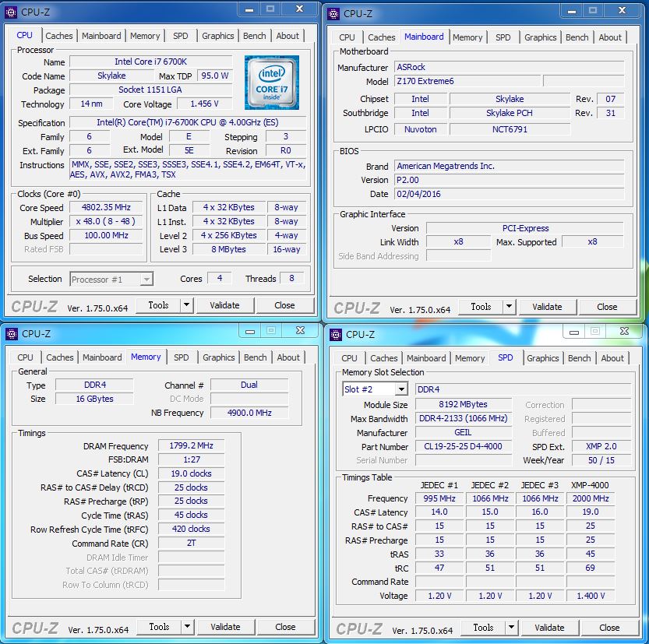
Task: Click the Specification field with i7-6700K CPU @ 4.00GHz
Action: point(188,122)
